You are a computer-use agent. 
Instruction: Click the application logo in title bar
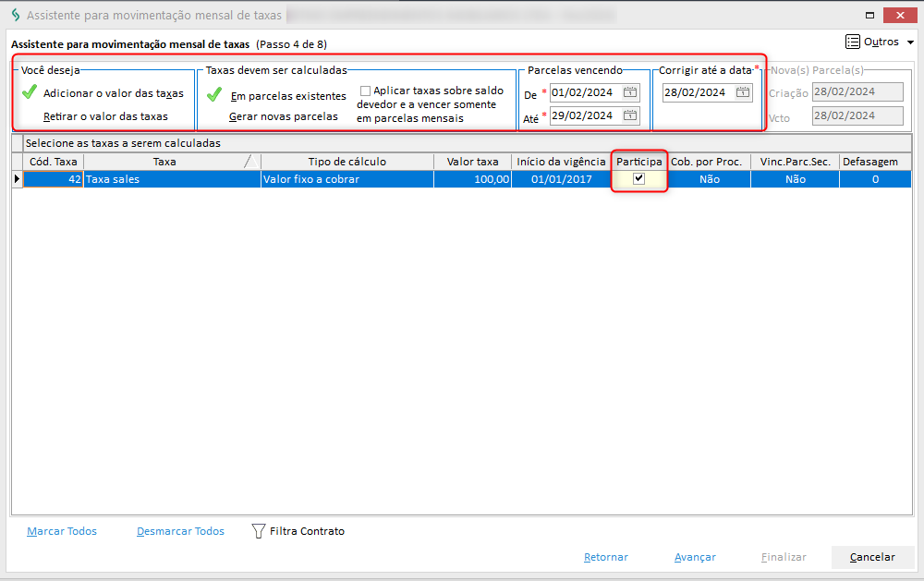click(x=14, y=16)
